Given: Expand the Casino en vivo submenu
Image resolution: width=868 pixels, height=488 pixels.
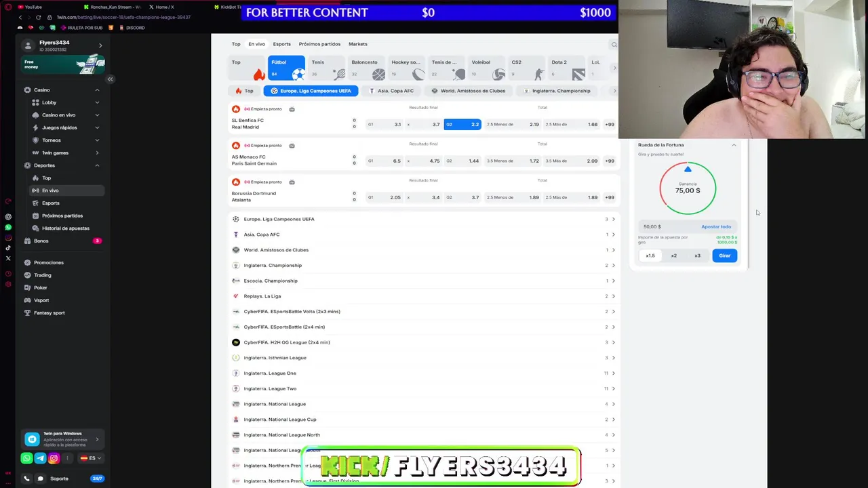Looking at the screenshot, I should pos(97,115).
